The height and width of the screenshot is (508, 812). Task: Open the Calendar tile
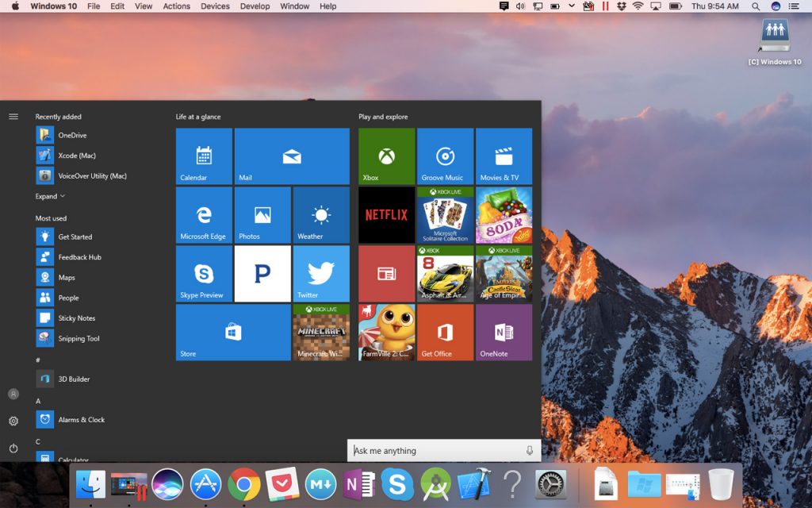point(204,156)
